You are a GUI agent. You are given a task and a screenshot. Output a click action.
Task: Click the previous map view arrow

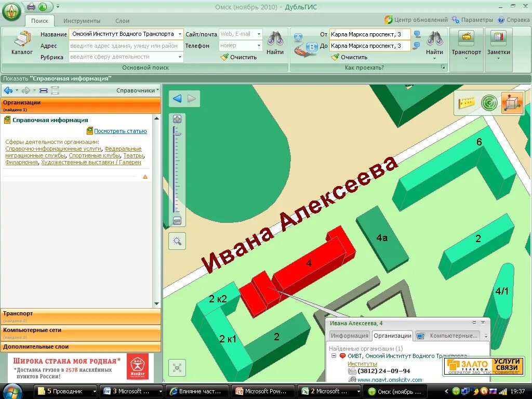click(177, 99)
